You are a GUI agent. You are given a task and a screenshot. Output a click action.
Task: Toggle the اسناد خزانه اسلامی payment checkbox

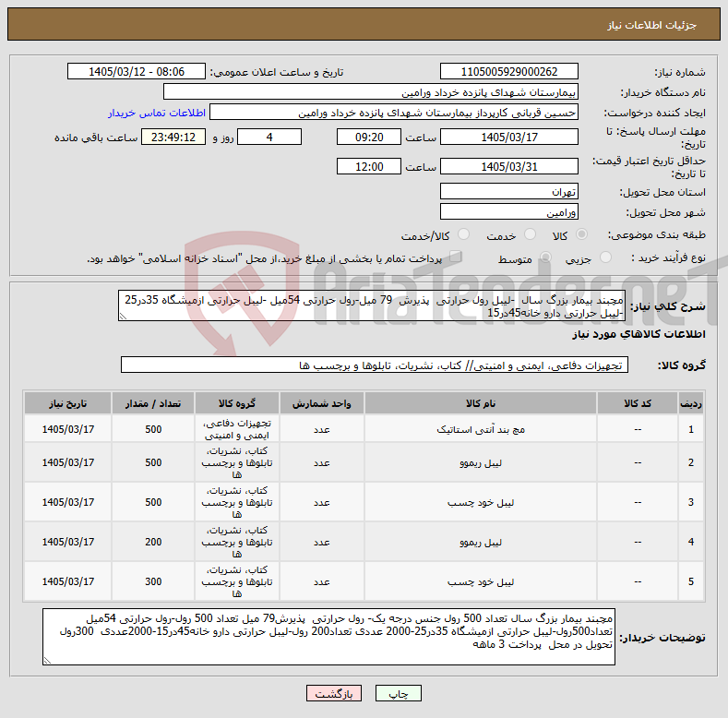[x=456, y=257]
